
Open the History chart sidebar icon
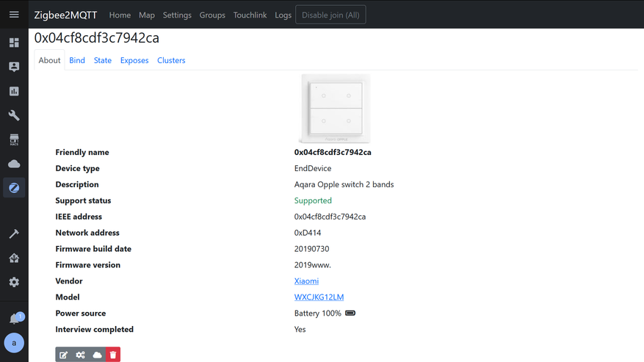click(14, 91)
